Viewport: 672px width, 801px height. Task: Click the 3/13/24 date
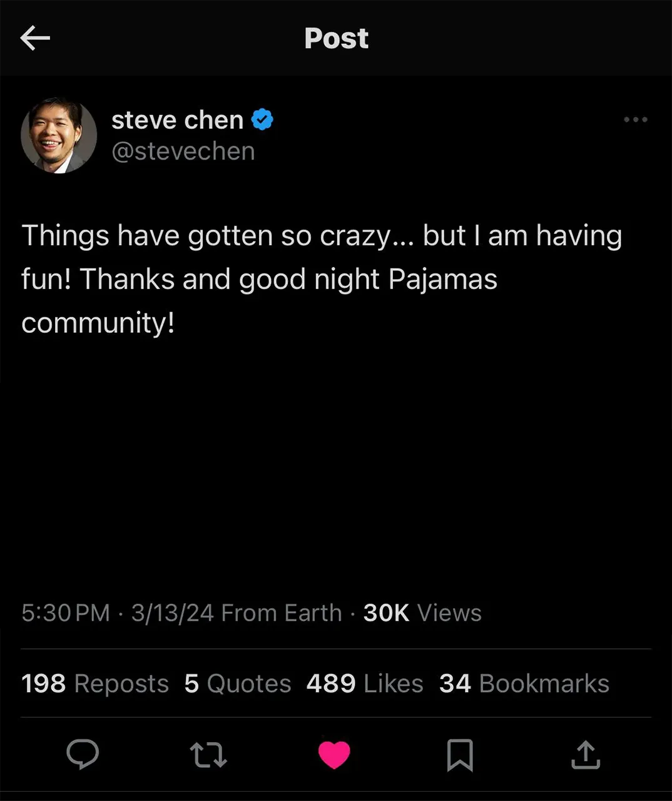click(172, 613)
